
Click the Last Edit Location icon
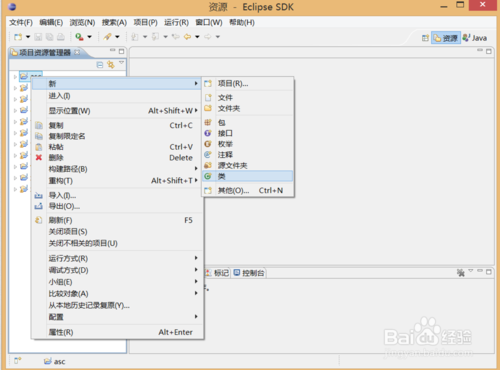176,37
